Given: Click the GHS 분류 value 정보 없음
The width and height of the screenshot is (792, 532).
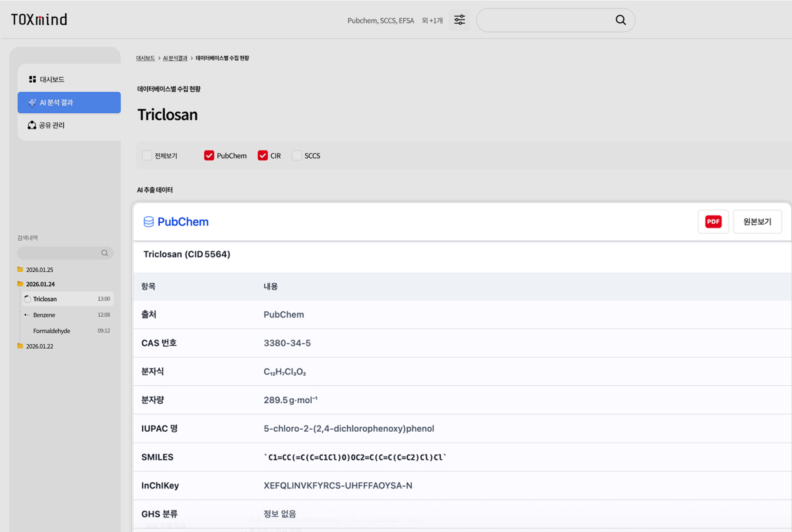Looking at the screenshot, I should [x=280, y=514].
